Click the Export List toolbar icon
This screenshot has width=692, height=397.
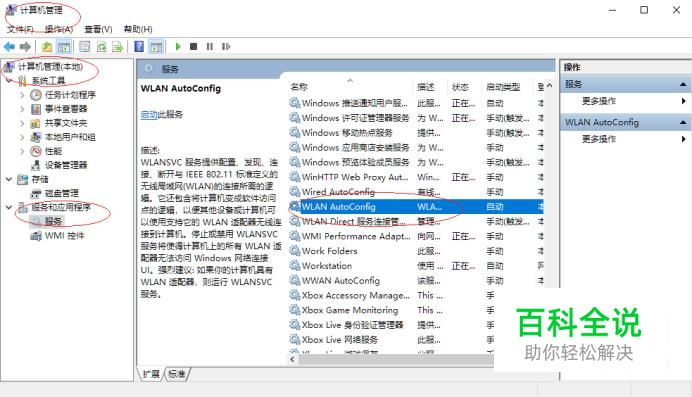point(117,46)
